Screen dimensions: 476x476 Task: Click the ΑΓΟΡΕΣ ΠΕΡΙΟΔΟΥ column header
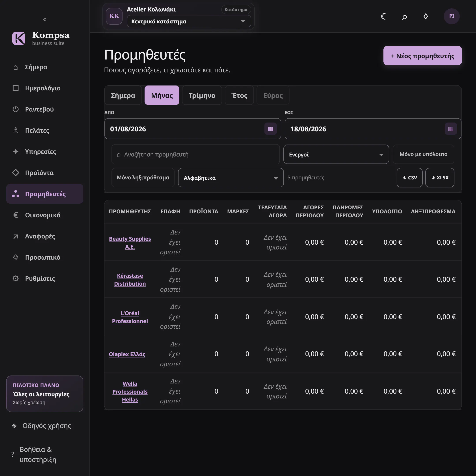310,211
